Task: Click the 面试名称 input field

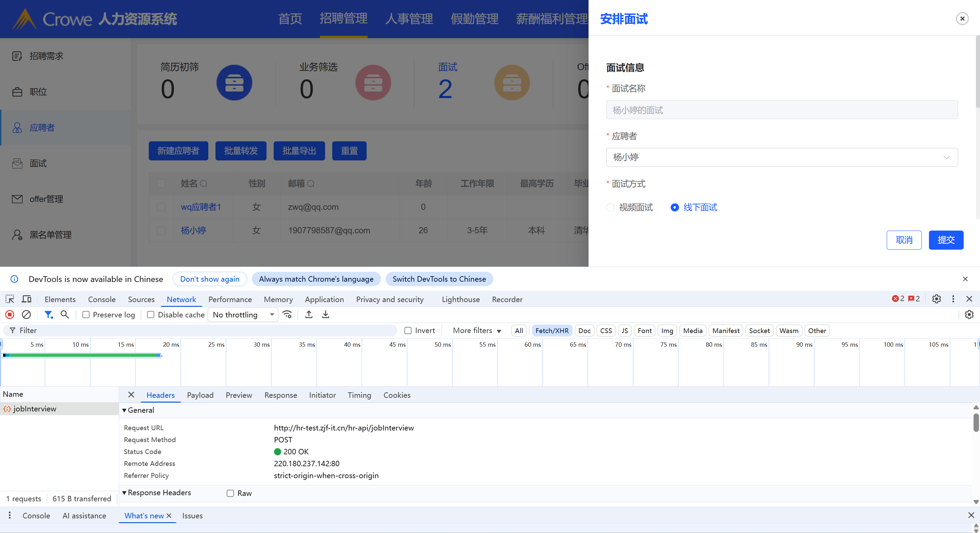Action: (782, 110)
